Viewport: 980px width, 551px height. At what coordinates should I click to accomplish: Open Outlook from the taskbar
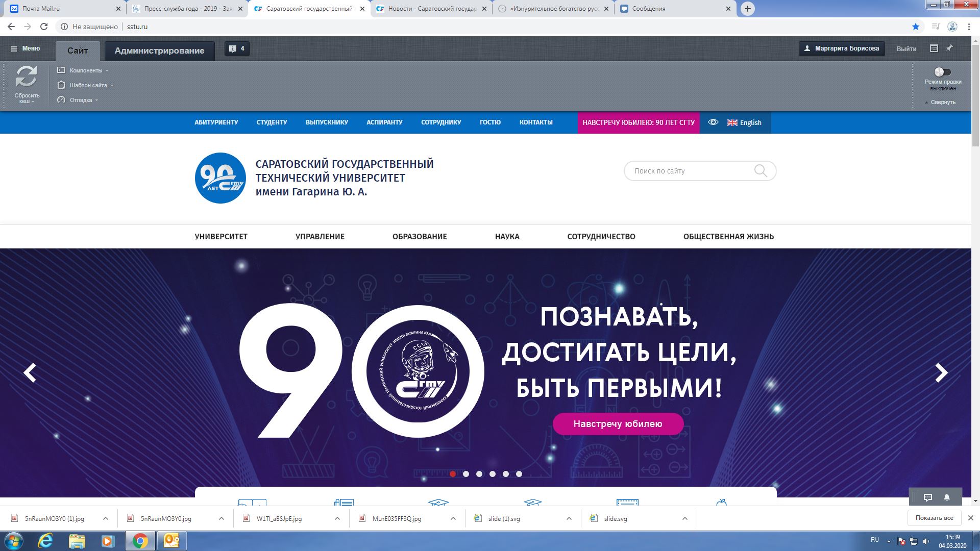click(171, 540)
